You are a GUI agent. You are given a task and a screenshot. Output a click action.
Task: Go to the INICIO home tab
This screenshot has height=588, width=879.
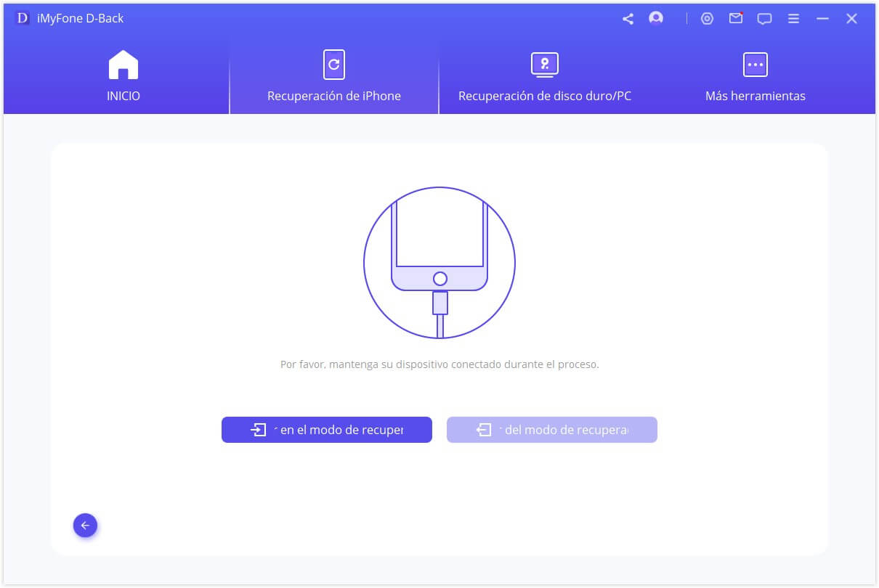pyautogui.click(x=123, y=76)
